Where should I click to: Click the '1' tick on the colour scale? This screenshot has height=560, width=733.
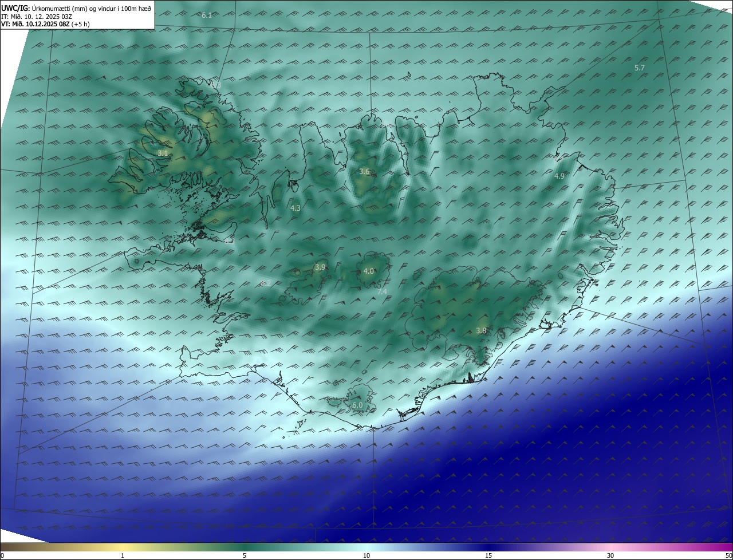(123, 555)
